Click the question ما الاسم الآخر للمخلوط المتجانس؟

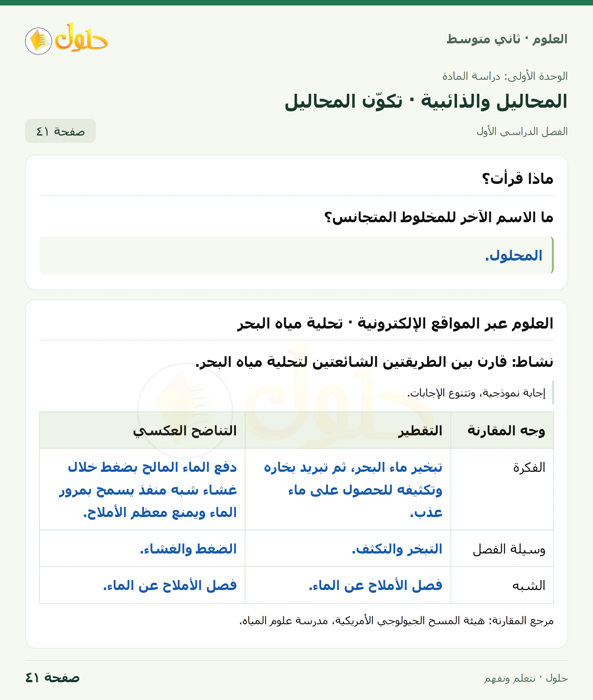tap(439, 217)
